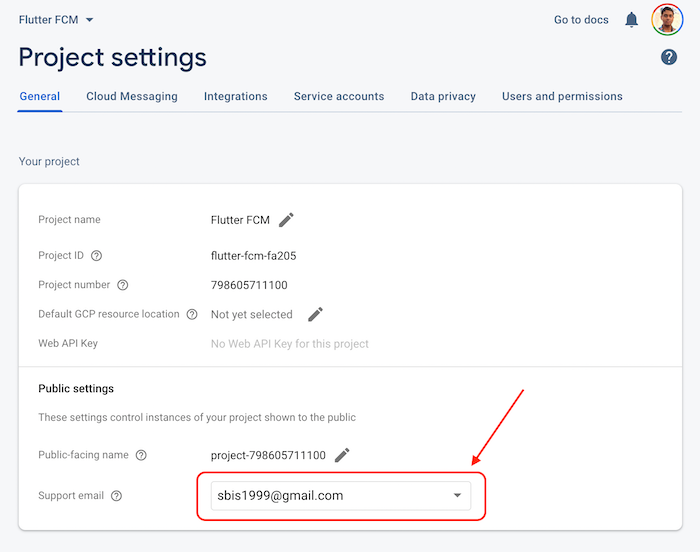
Task: Open the Integrations tab
Action: [x=235, y=97]
